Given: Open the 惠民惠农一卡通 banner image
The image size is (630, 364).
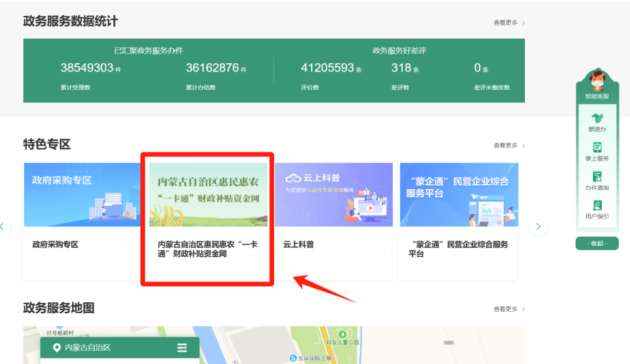Looking at the screenshot, I should point(208,194).
